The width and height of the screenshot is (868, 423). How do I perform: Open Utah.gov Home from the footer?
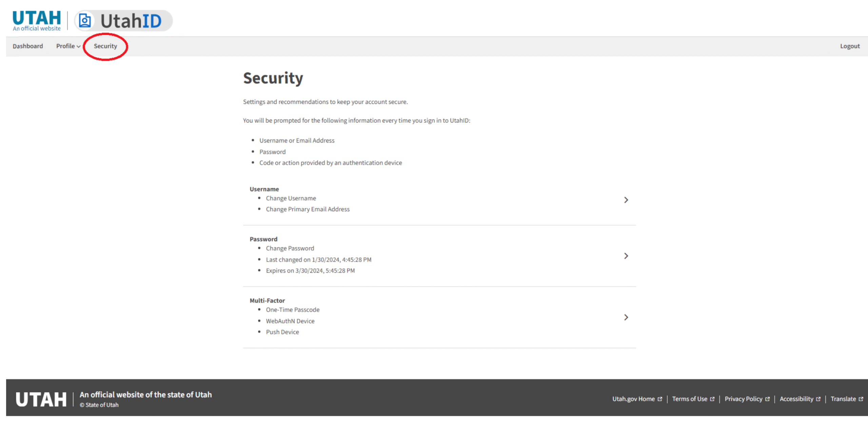click(633, 399)
